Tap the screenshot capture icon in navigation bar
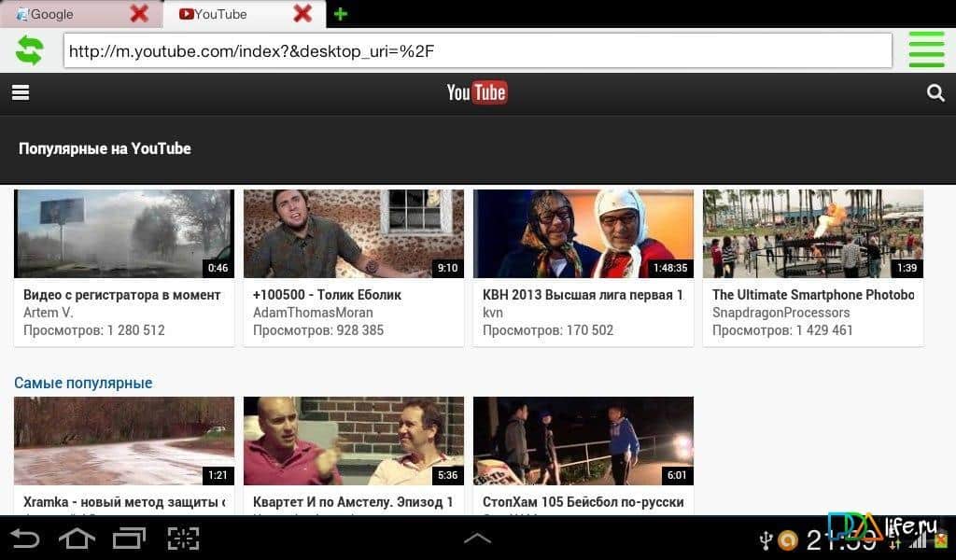 [183, 539]
